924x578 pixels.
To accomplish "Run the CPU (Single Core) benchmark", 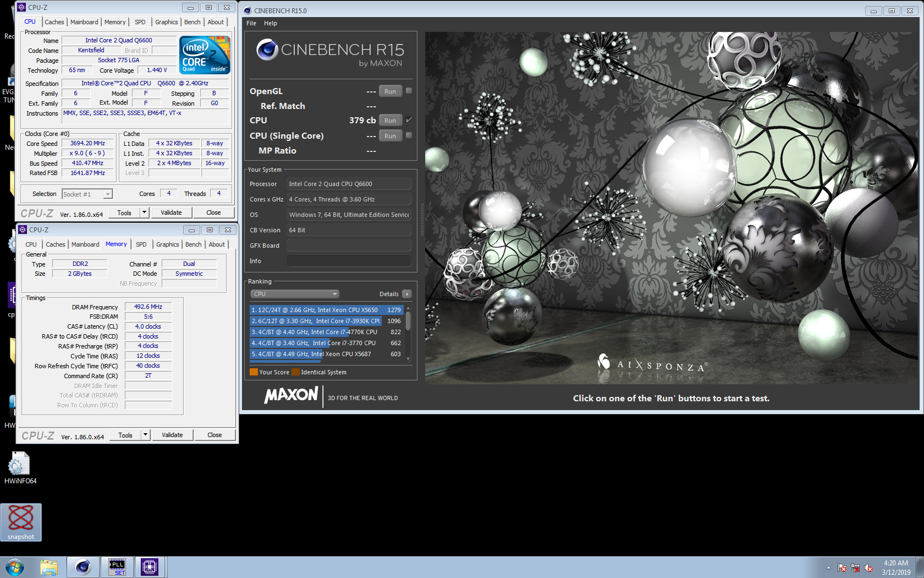I will pyautogui.click(x=391, y=136).
